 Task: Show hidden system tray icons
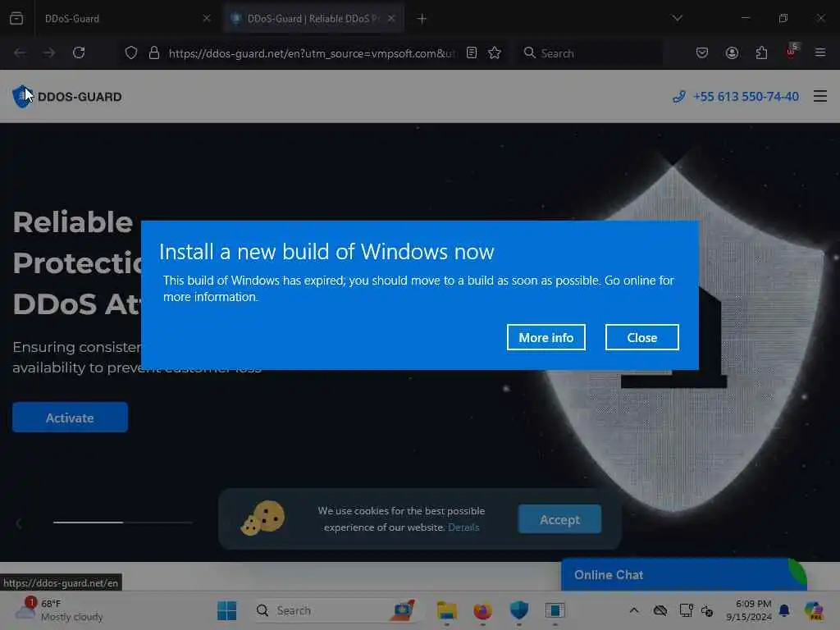click(634, 610)
